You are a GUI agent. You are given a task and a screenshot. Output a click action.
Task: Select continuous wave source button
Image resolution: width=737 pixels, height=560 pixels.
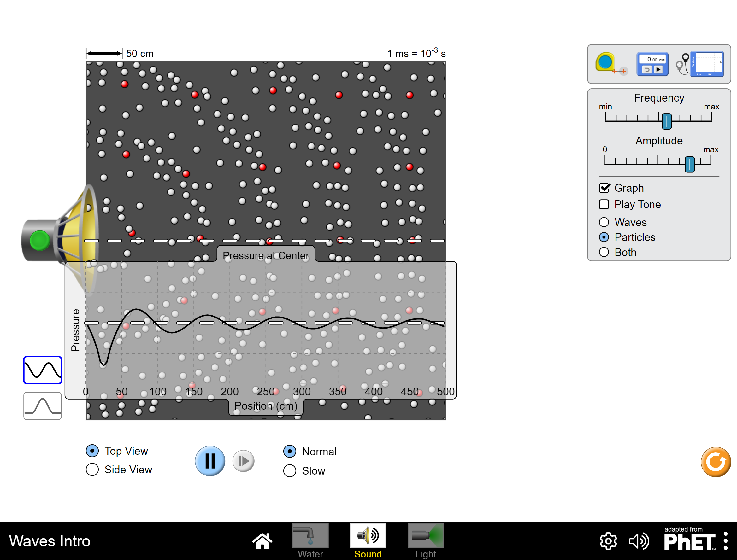[43, 370]
